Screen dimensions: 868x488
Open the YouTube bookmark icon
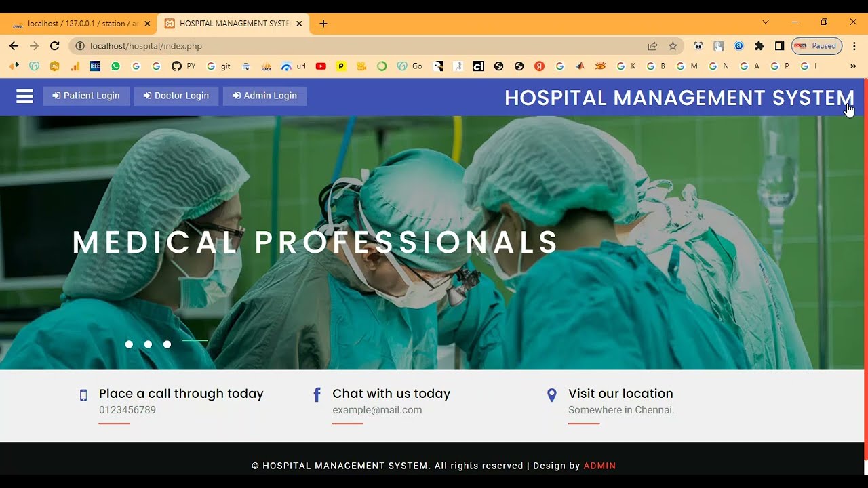click(321, 66)
